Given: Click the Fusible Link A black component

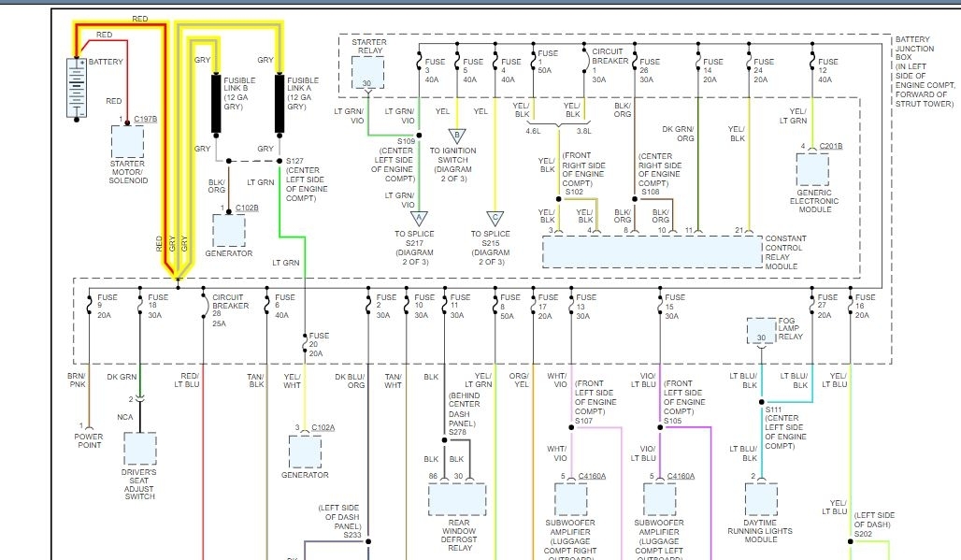Looking at the screenshot, I should (280, 103).
